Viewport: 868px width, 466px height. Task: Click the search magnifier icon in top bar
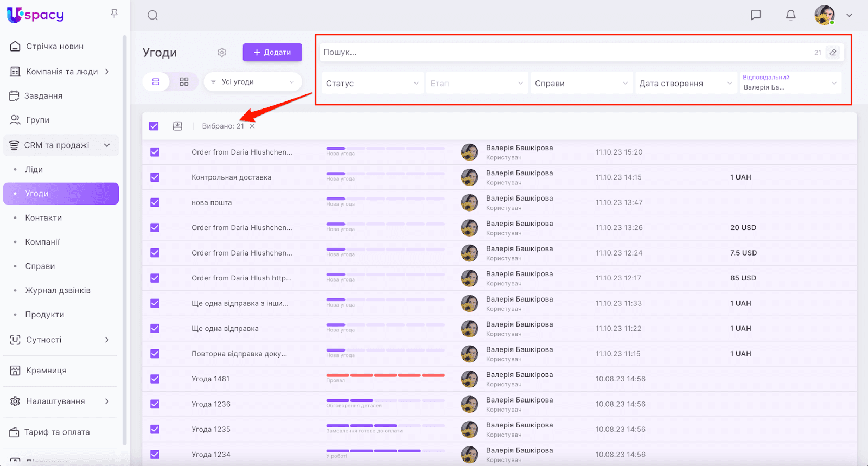point(152,15)
